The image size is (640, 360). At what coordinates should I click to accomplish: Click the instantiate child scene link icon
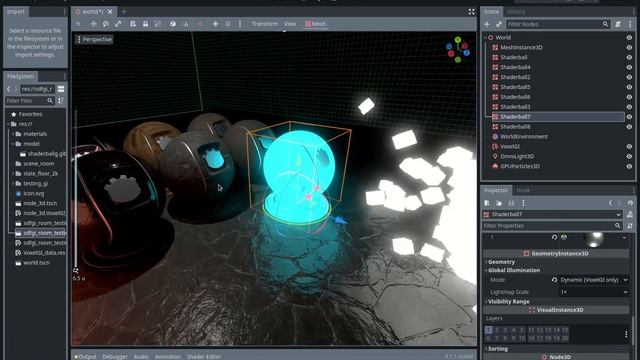point(499,24)
